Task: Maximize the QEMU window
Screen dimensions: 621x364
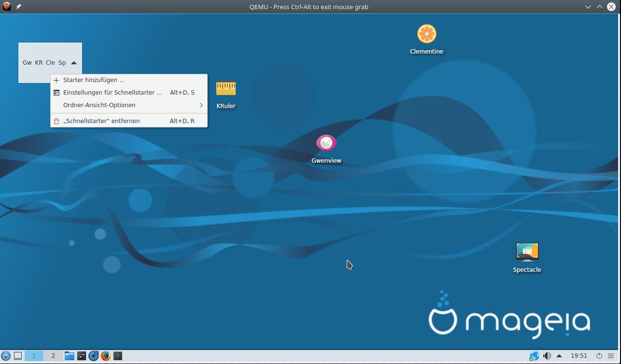Action: (599, 7)
